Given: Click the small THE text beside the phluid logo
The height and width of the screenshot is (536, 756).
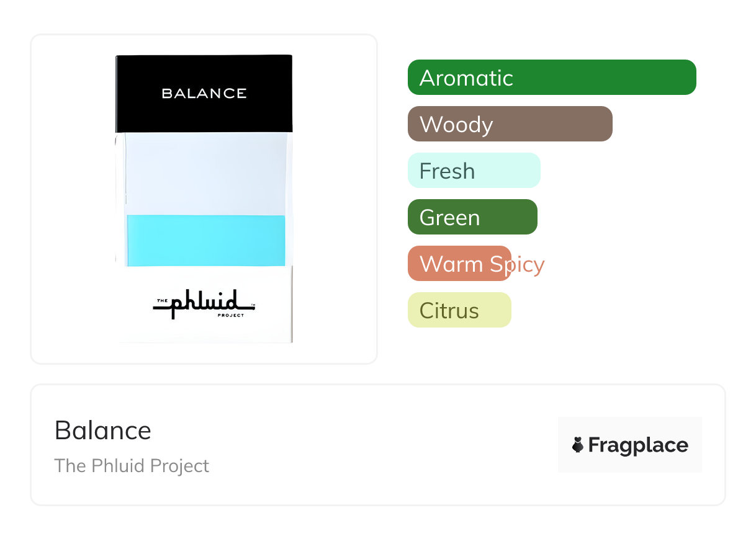Looking at the screenshot, I should [162, 301].
